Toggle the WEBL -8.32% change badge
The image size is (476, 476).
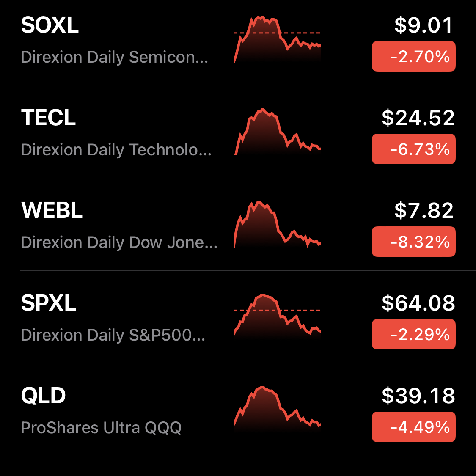413,242
